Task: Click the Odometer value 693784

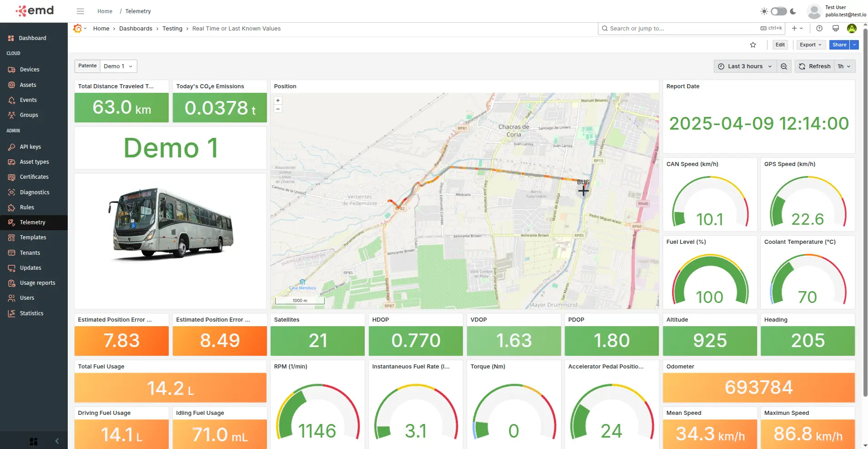Action: (758, 388)
